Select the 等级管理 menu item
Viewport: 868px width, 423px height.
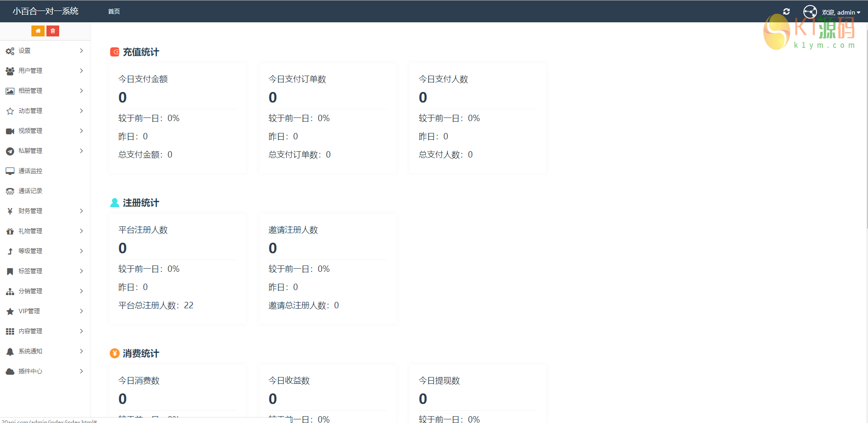[46, 251]
